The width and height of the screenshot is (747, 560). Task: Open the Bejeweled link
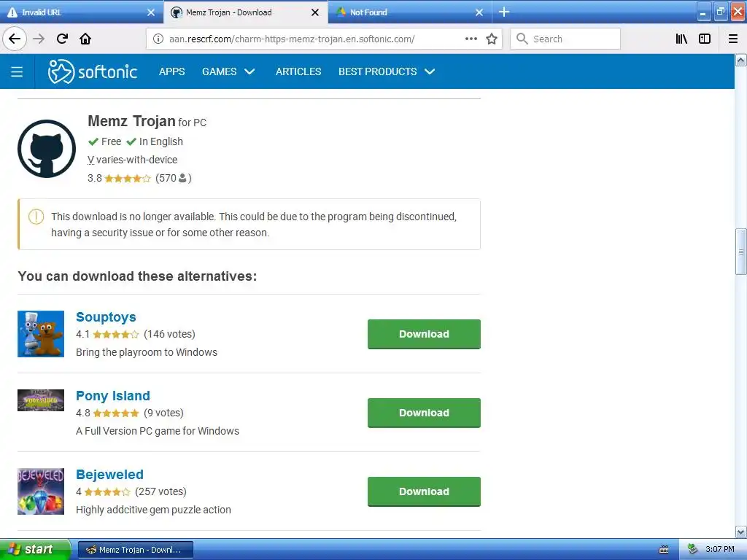(109, 474)
